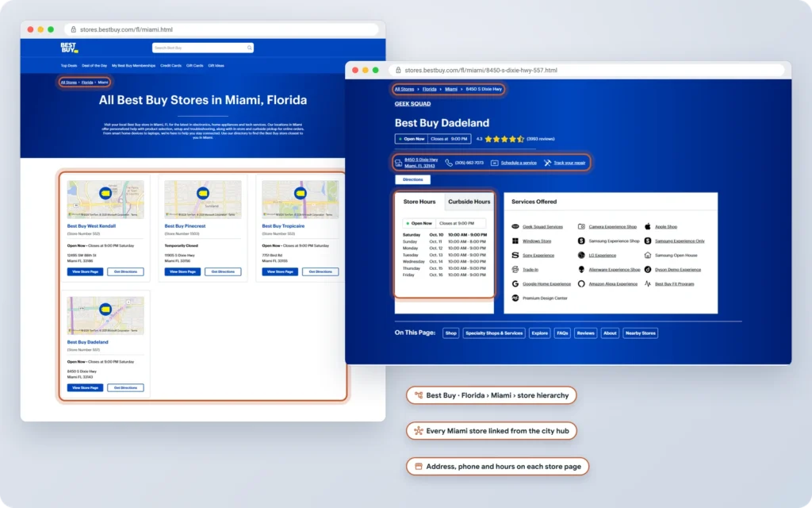Click View Store Page for Best Buy Tropicaire
The width and height of the screenshot is (812, 508).
coord(280,271)
